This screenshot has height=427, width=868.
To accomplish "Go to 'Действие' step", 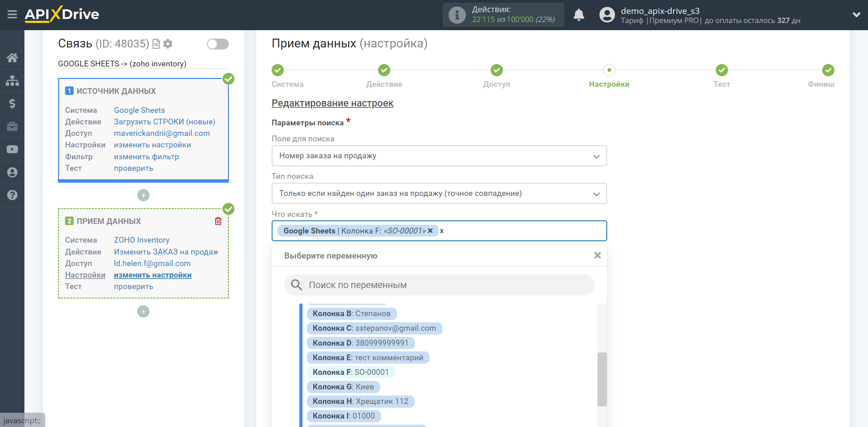I will [x=384, y=70].
